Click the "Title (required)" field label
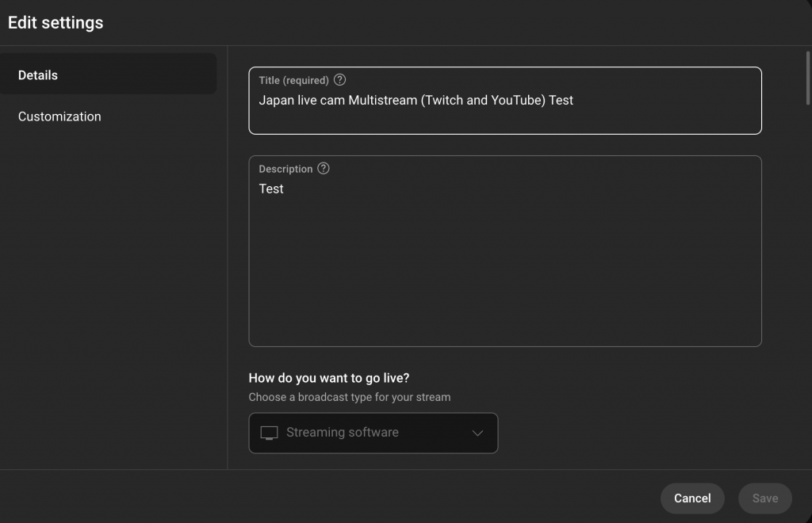Viewport: 812px width, 523px height. click(293, 80)
